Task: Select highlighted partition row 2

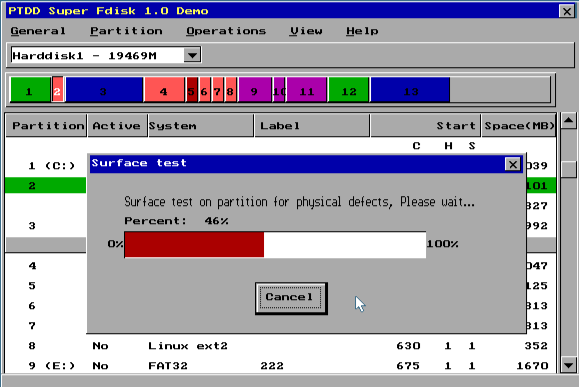Action: click(x=45, y=185)
